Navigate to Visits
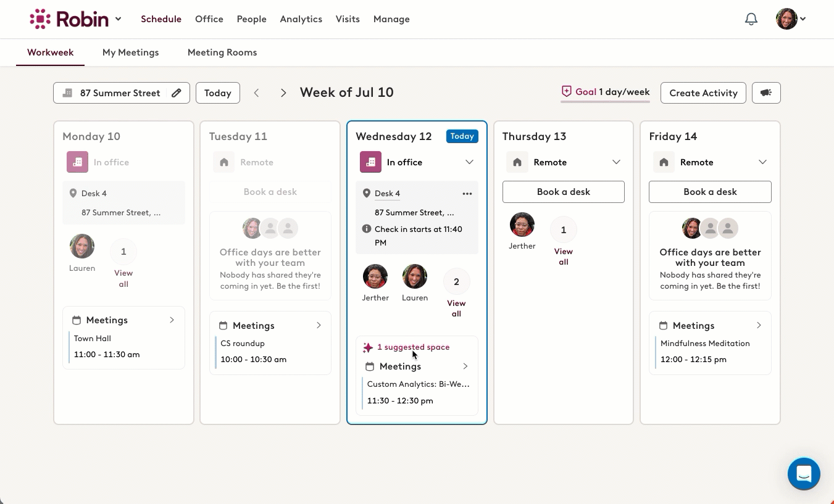Viewport: 834px width, 504px height. pyautogui.click(x=348, y=19)
